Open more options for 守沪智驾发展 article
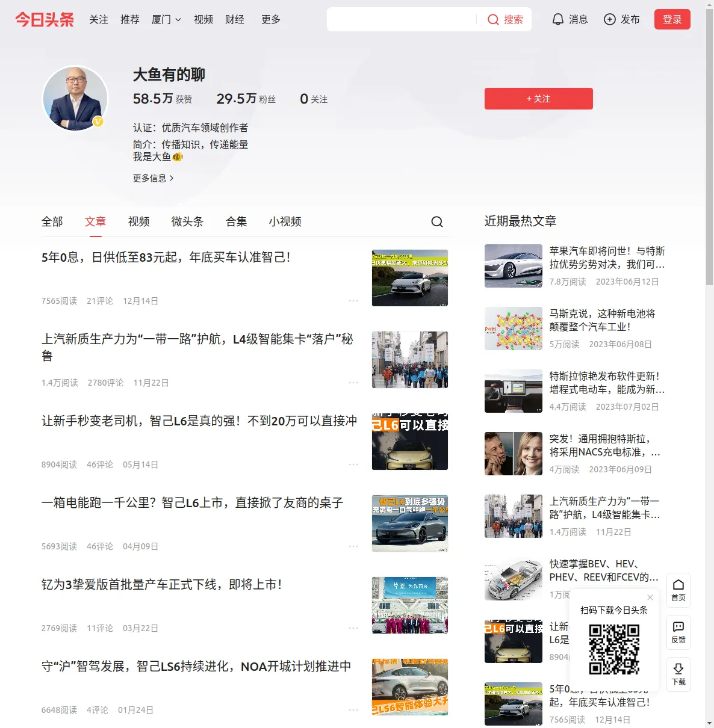 353,710
